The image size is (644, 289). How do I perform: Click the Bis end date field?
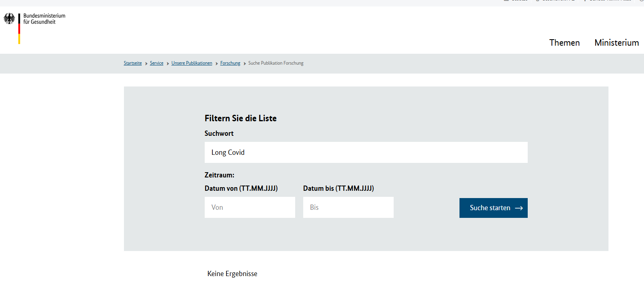pos(348,207)
